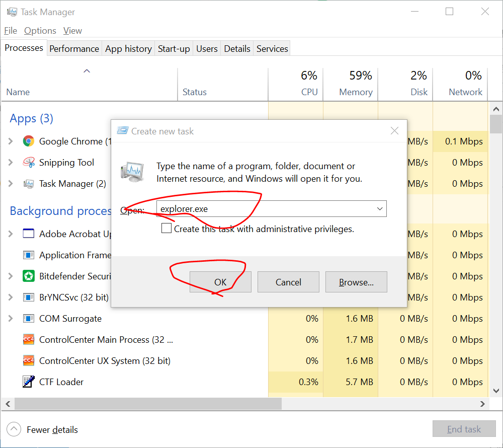
Task: Click the Bitdefender Security green icon
Action: pyautogui.click(x=29, y=276)
